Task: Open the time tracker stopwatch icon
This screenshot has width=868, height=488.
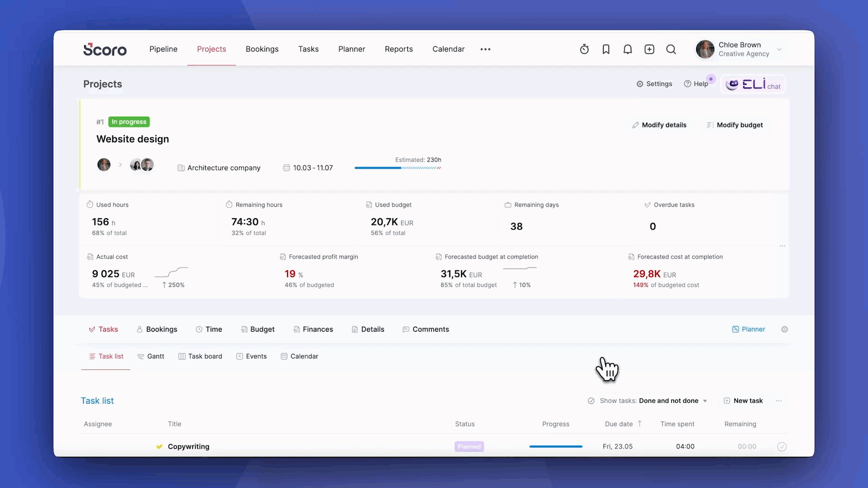Action: click(584, 49)
